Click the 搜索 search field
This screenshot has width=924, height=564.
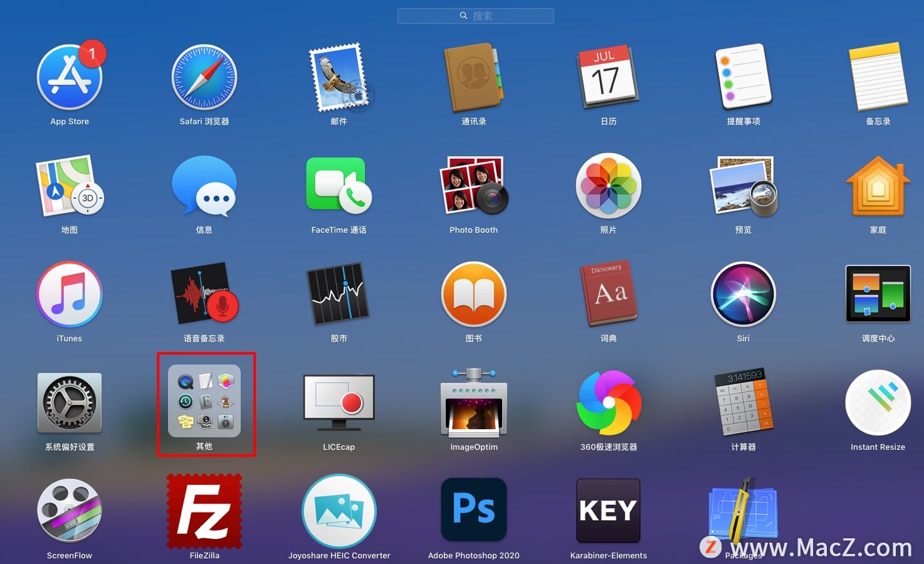click(x=476, y=16)
